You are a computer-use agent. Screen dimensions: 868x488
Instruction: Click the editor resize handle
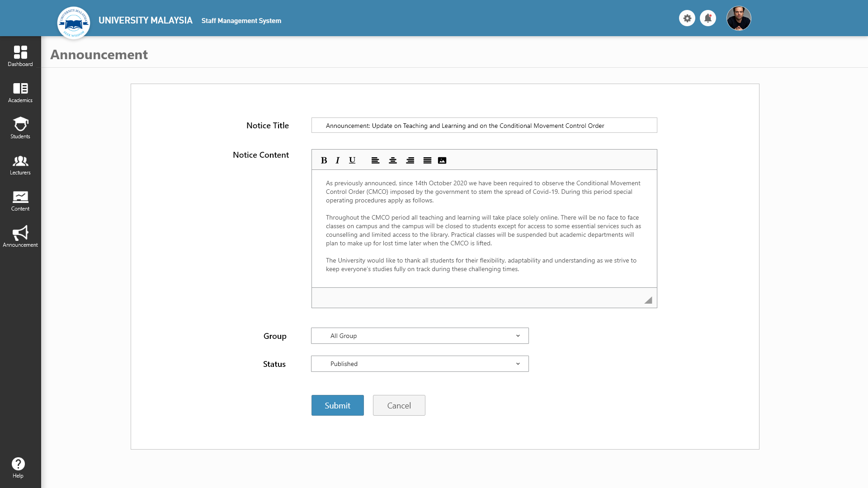pyautogui.click(x=648, y=300)
